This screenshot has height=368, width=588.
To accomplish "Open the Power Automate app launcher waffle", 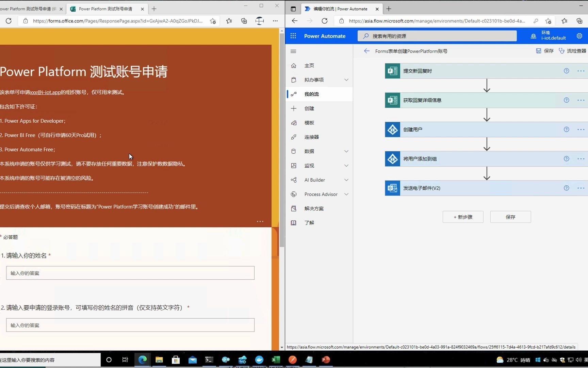I will 293,36.
